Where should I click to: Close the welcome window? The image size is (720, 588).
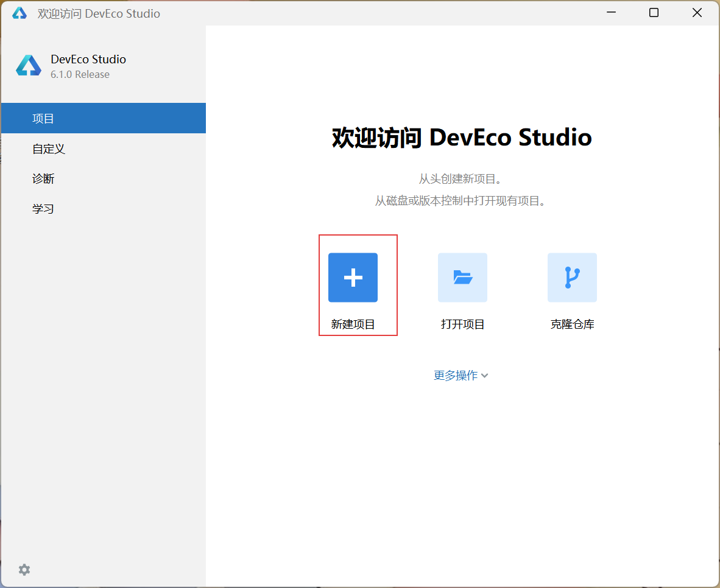(697, 13)
